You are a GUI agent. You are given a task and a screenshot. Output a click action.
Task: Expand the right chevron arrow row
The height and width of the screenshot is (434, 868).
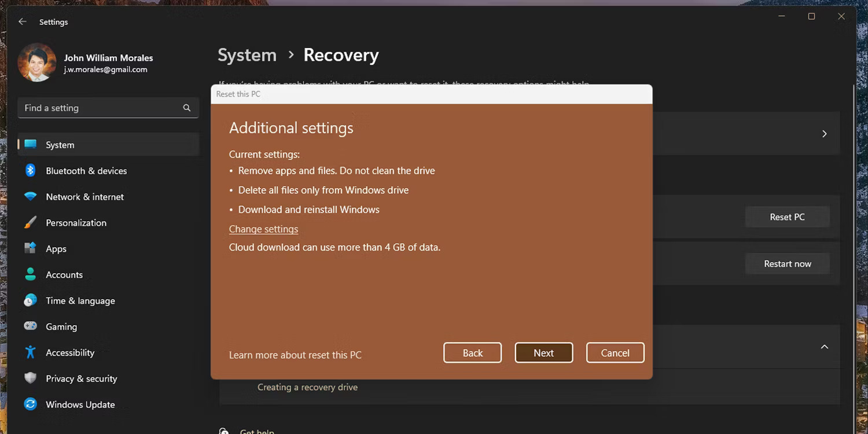point(825,134)
